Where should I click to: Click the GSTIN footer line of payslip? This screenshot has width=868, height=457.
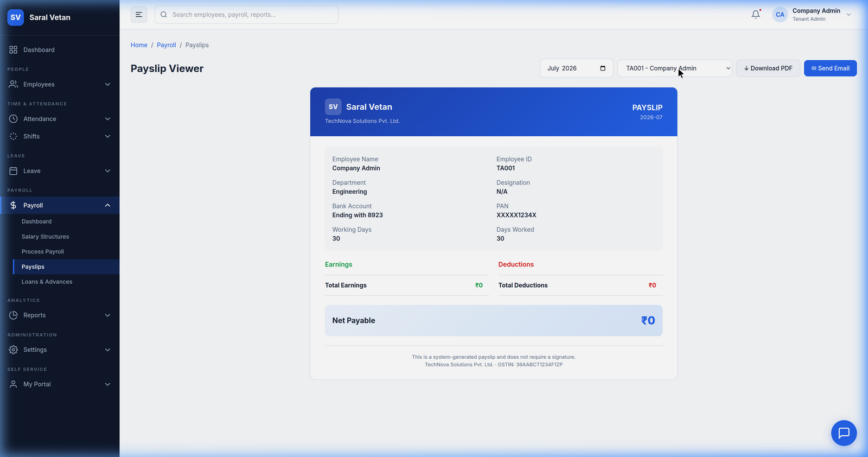(494, 365)
